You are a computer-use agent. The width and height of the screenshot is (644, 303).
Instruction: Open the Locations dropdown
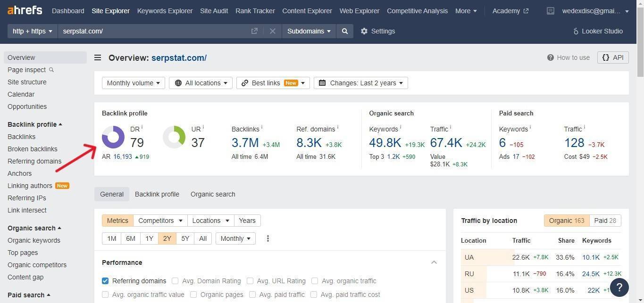click(210, 221)
